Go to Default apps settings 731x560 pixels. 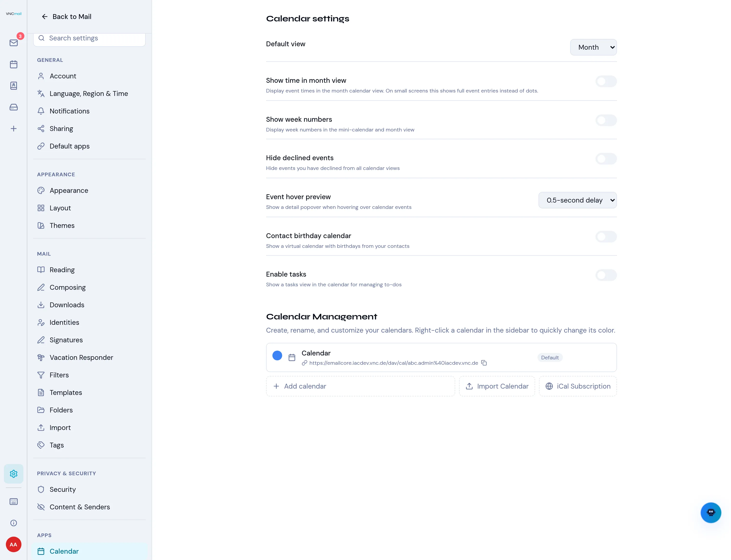(x=89, y=146)
